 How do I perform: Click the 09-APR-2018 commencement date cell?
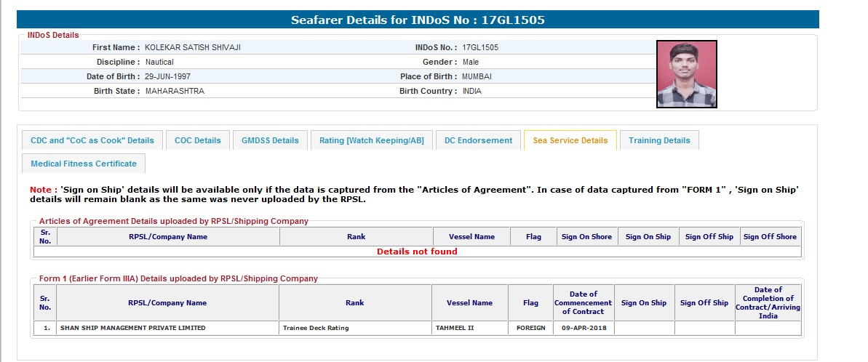[582, 328]
